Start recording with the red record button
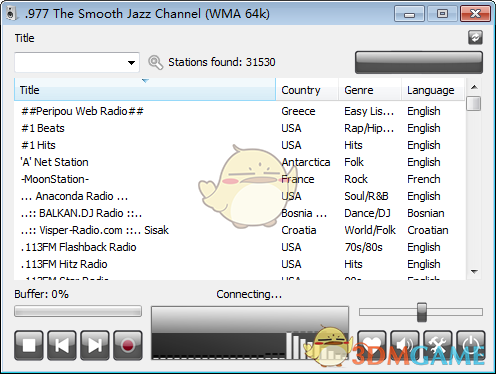496x374 pixels. pyautogui.click(x=128, y=345)
